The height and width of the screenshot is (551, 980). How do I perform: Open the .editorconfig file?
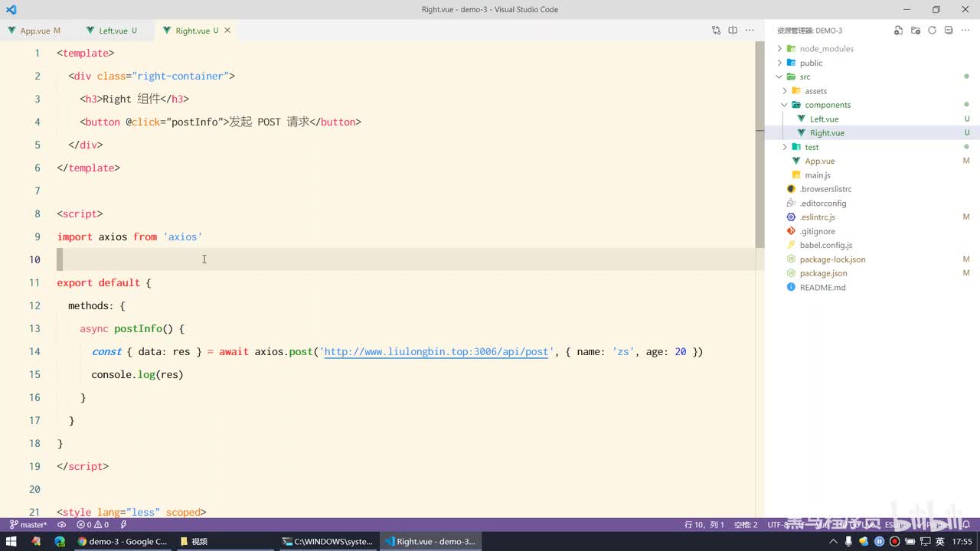[823, 203]
